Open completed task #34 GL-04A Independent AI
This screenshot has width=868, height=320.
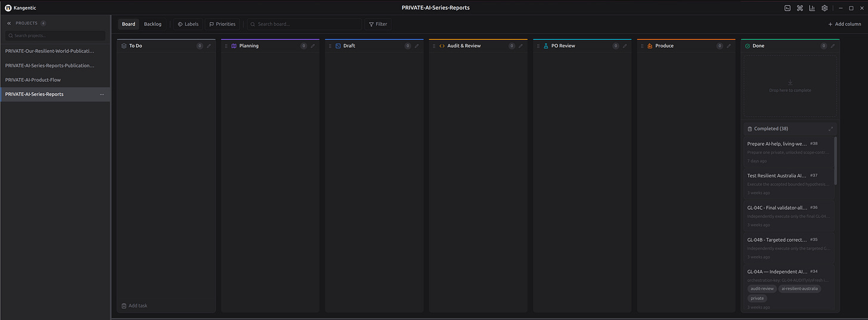788,289
